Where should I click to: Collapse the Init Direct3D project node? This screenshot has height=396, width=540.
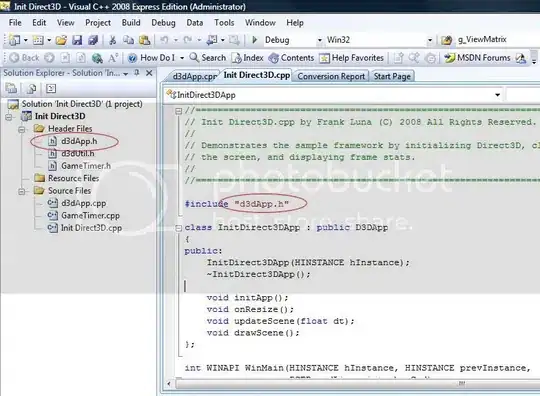click(9, 117)
